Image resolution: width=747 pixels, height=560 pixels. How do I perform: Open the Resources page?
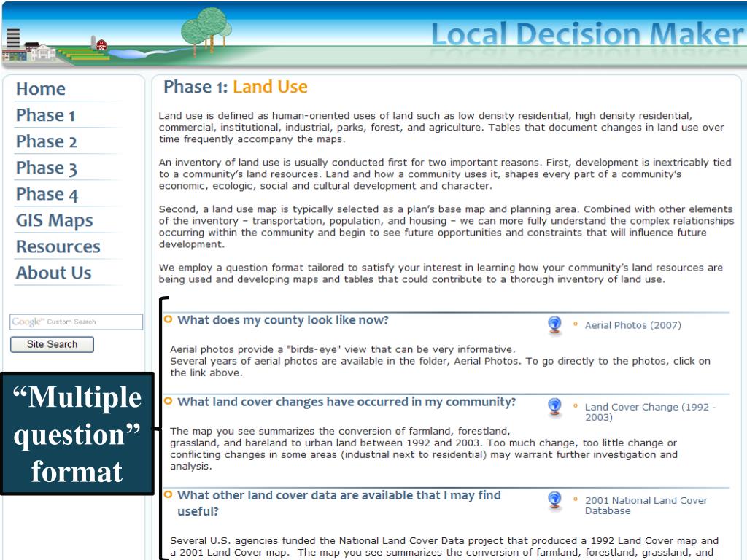pos(58,246)
